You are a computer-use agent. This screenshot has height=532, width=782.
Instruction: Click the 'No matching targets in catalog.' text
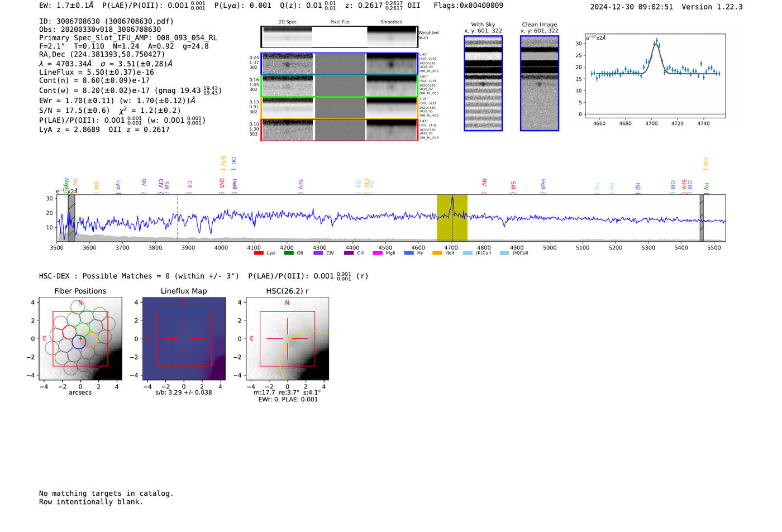(106, 493)
